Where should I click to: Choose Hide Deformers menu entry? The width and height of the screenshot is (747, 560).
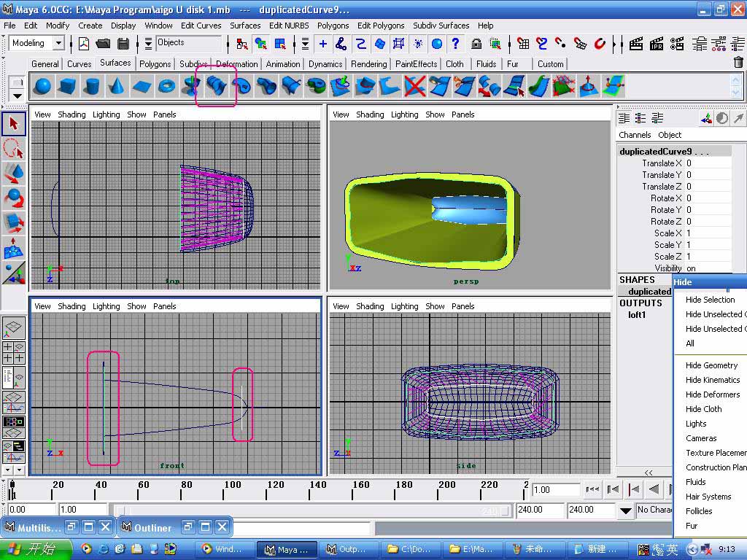(x=712, y=394)
